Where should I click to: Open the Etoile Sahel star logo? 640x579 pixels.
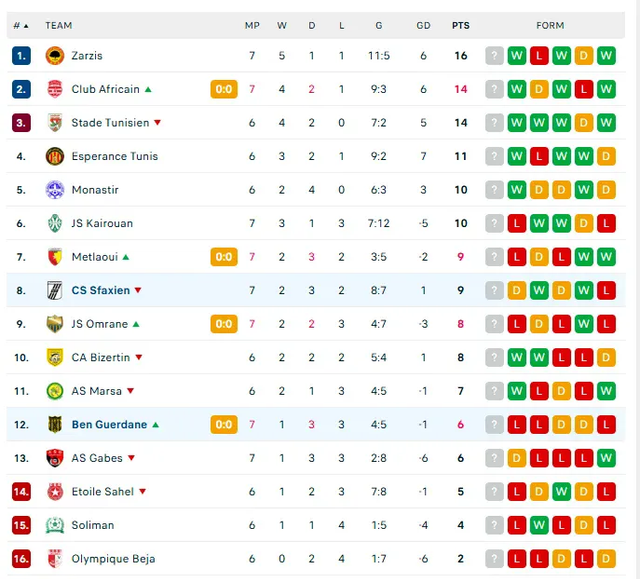(55, 492)
